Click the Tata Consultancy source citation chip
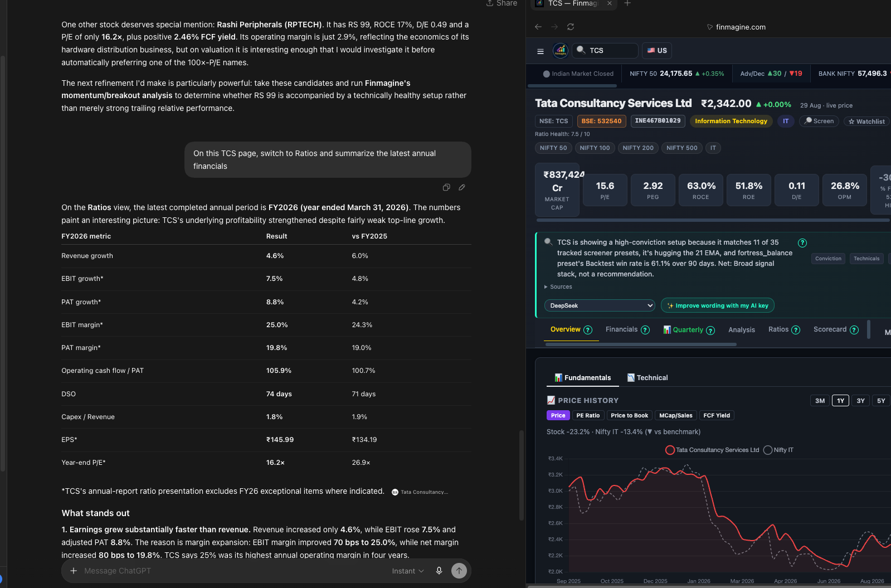 point(420,492)
